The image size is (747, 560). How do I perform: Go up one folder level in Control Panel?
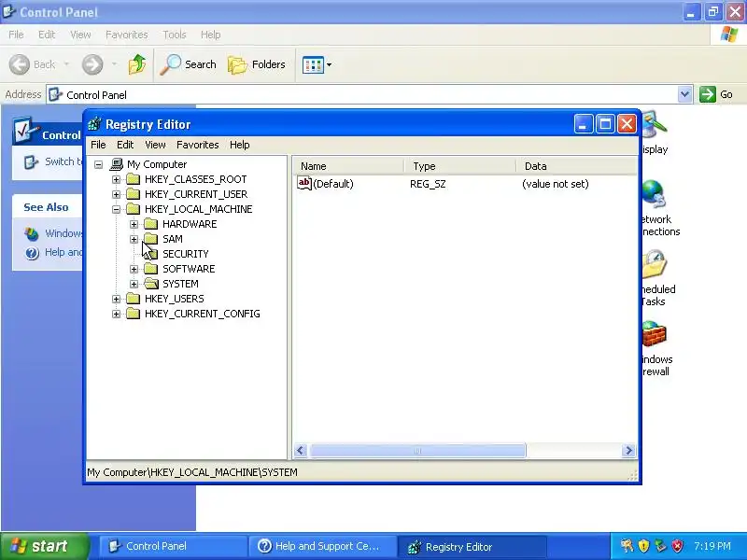[x=137, y=64]
